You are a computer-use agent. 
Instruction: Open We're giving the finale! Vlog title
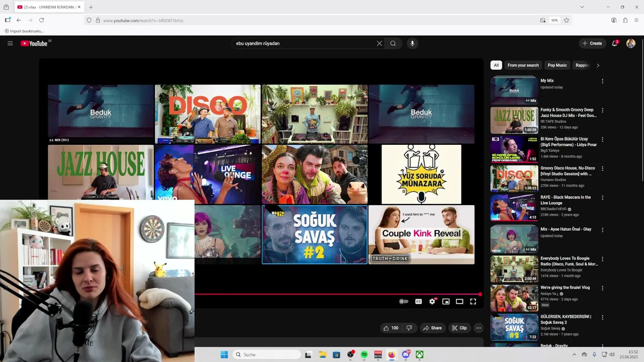[x=565, y=288]
